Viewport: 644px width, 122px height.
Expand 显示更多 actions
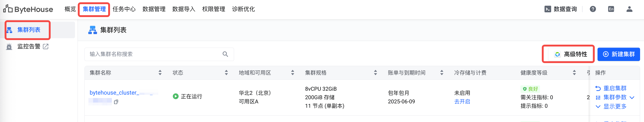click(x=611, y=107)
